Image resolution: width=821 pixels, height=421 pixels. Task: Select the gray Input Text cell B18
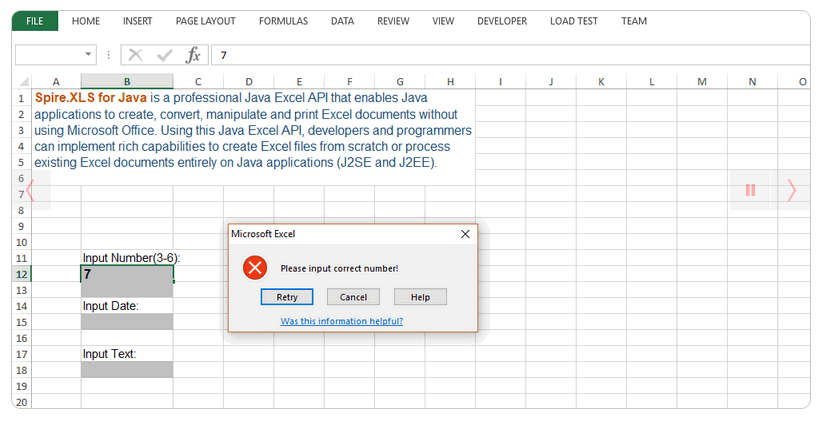[x=127, y=370]
